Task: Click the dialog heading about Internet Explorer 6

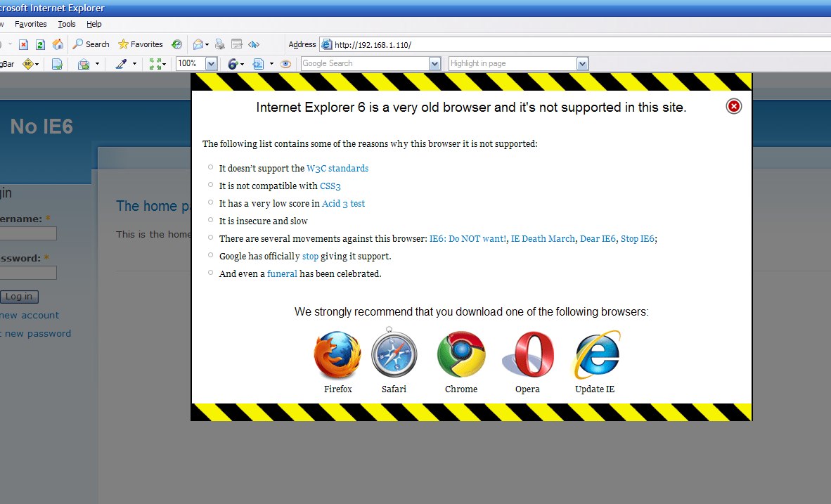Action: (471, 108)
